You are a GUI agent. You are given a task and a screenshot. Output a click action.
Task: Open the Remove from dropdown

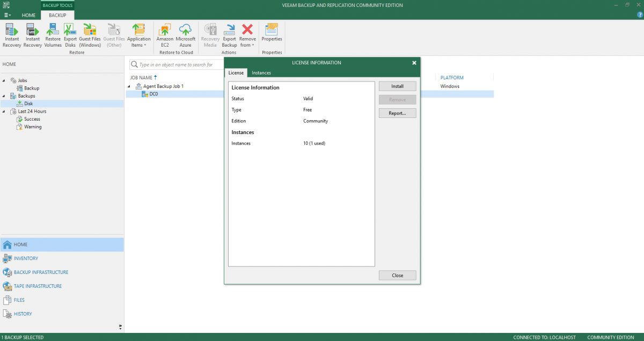(x=247, y=35)
